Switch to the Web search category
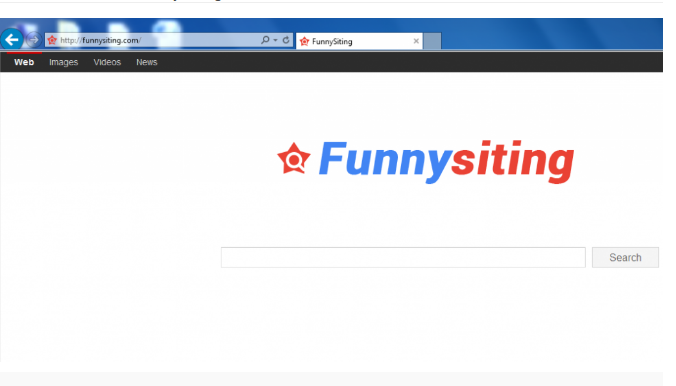The image size is (676, 386). (x=24, y=62)
